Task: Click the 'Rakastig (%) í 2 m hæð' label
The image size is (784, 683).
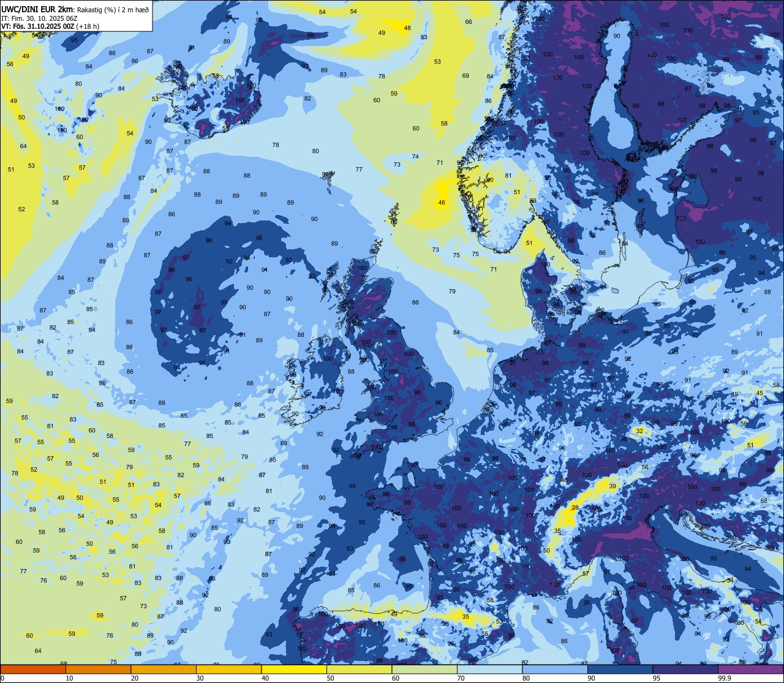Action: tap(112, 9)
